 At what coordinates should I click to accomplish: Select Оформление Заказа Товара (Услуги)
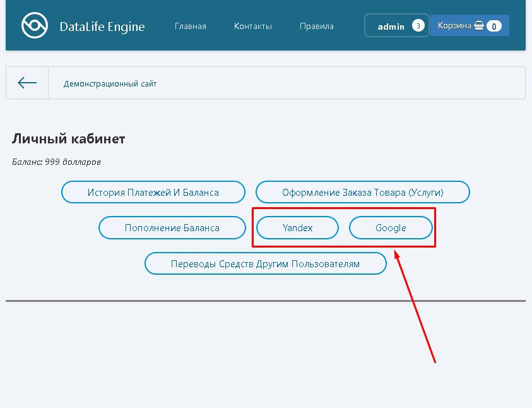pos(363,192)
